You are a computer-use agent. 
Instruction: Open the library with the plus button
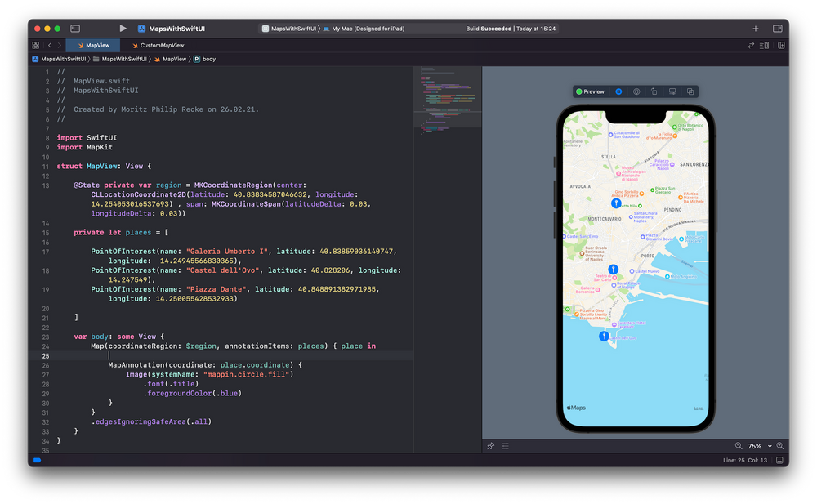point(756,29)
